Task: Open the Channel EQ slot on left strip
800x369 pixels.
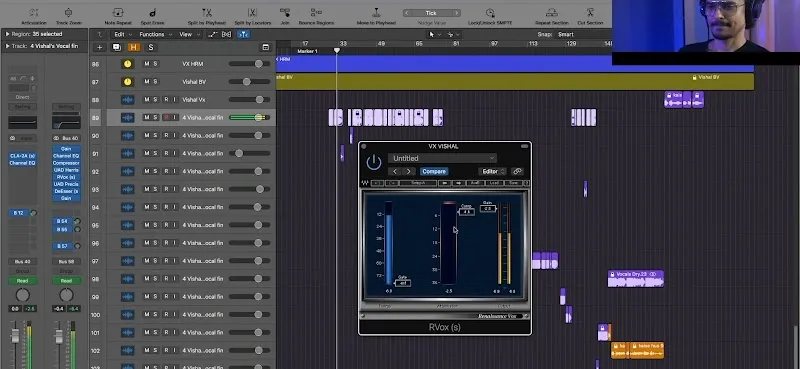Action: (x=22, y=163)
